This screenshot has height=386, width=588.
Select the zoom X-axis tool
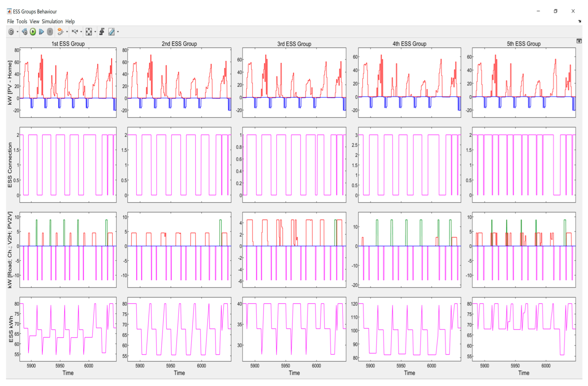tap(75, 32)
